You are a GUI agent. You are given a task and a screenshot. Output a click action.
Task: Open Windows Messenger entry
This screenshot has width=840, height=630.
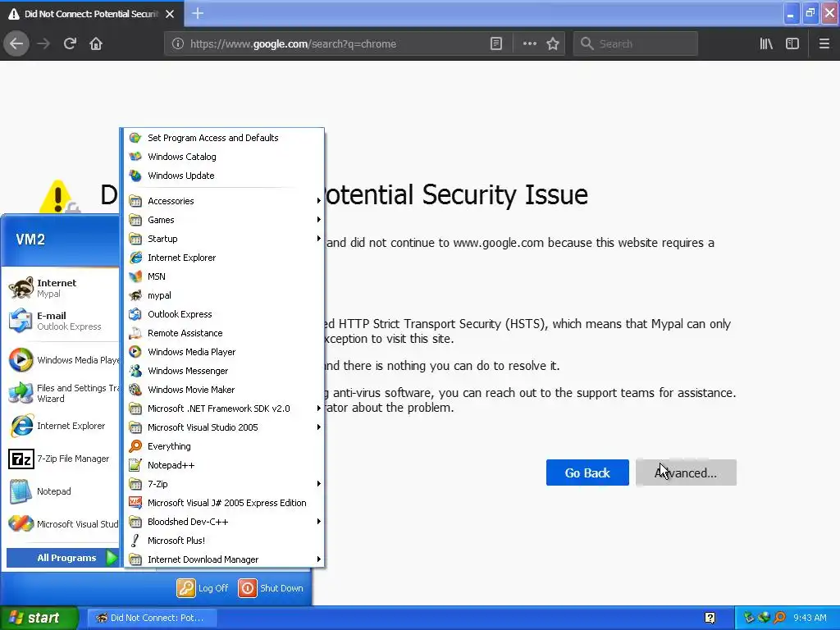(224, 371)
